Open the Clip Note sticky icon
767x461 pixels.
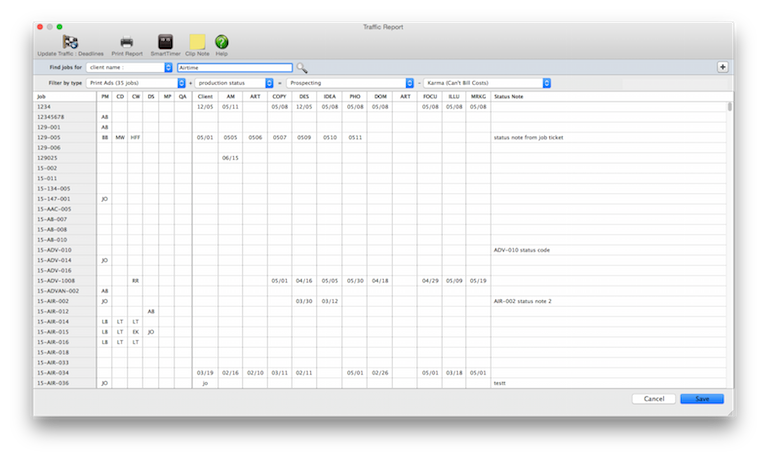[x=197, y=42]
